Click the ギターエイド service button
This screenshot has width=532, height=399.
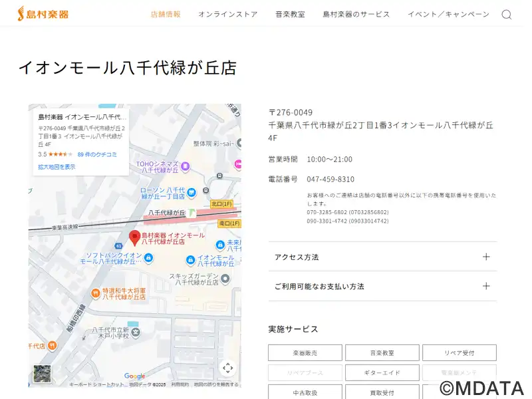pos(382,372)
